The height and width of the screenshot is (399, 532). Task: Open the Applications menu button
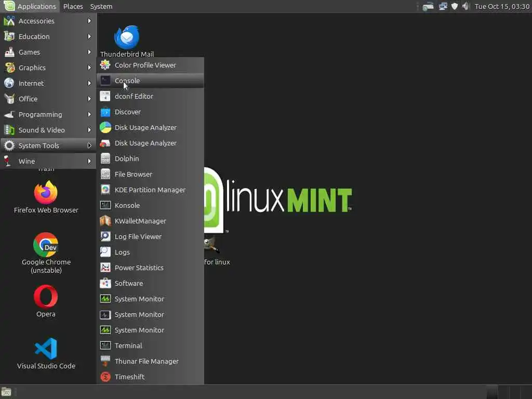(30, 6)
